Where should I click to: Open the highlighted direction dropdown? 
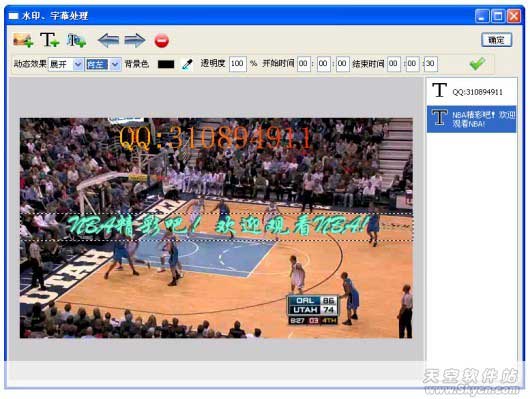pos(103,64)
